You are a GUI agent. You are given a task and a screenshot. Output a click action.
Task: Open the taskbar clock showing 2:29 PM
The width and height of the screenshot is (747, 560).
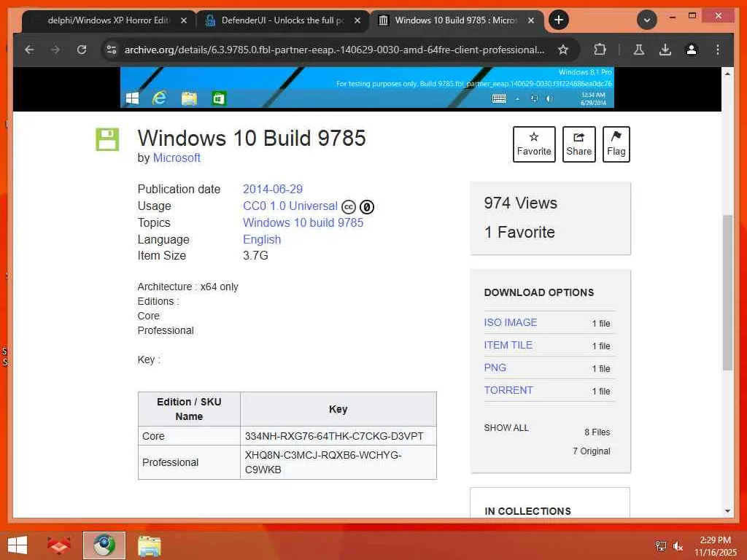pyautogui.click(x=715, y=545)
